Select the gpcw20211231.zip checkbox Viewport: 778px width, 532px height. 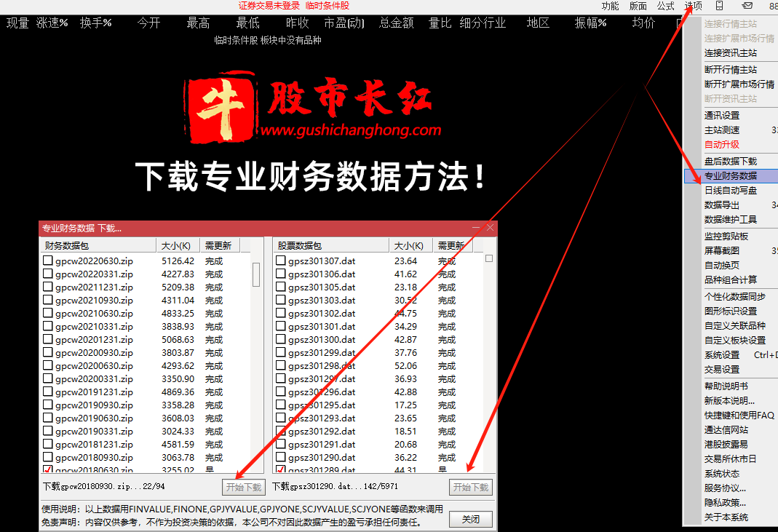pyautogui.click(x=47, y=286)
